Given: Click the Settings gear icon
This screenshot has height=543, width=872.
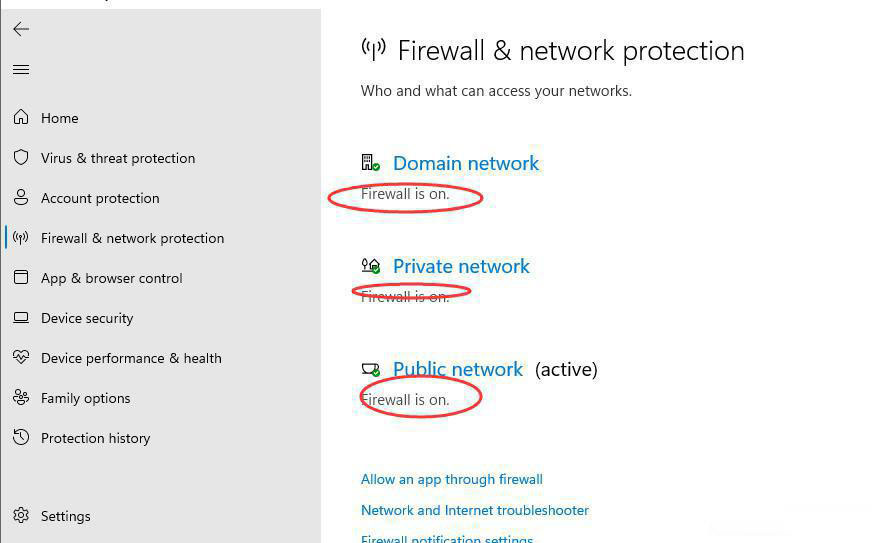Looking at the screenshot, I should [21, 516].
